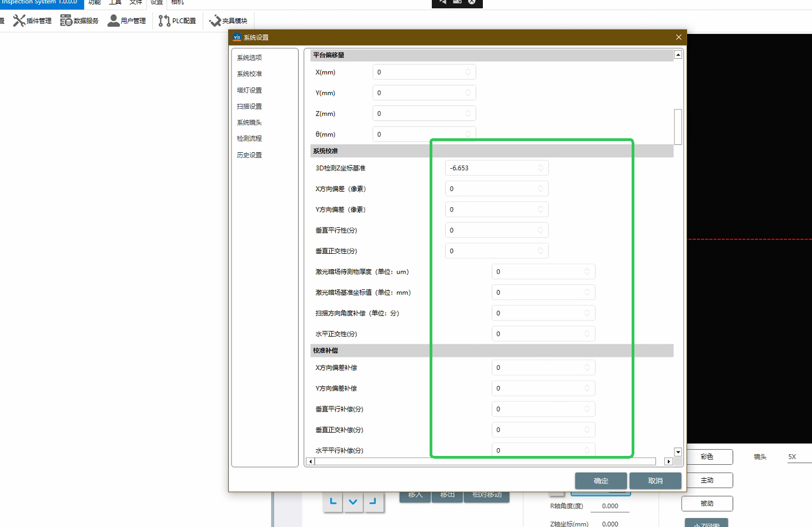Click the Y(mm) platform offset input field
Screen dimensions: 812x527
point(419,93)
